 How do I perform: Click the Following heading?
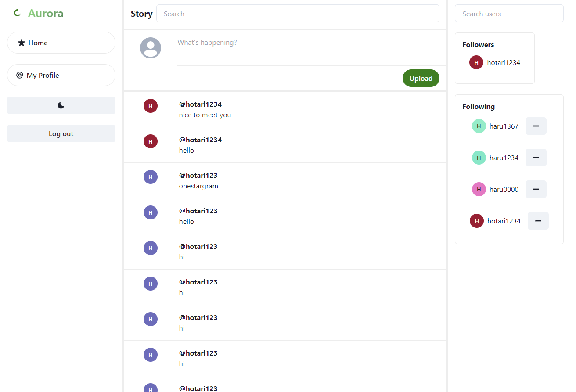(x=479, y=106)
